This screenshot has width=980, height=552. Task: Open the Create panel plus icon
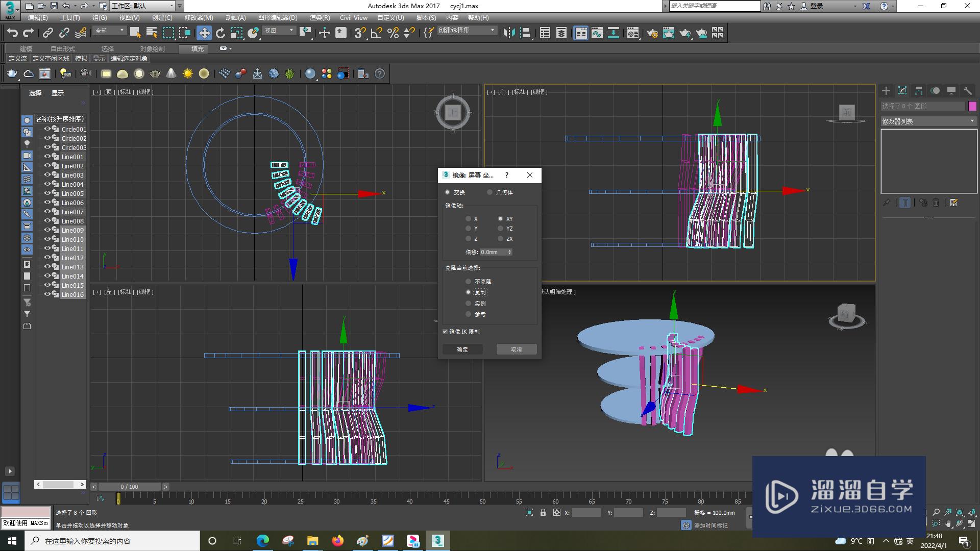click(886, 91)
